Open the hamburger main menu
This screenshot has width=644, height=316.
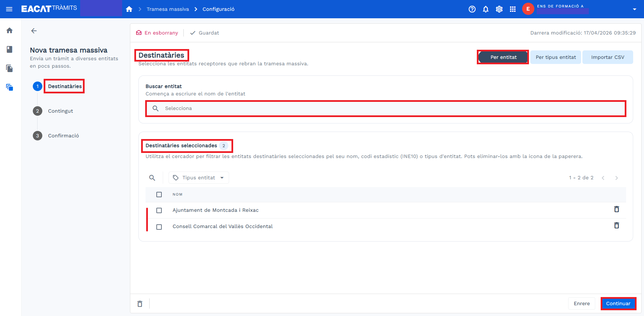(9, 9)
